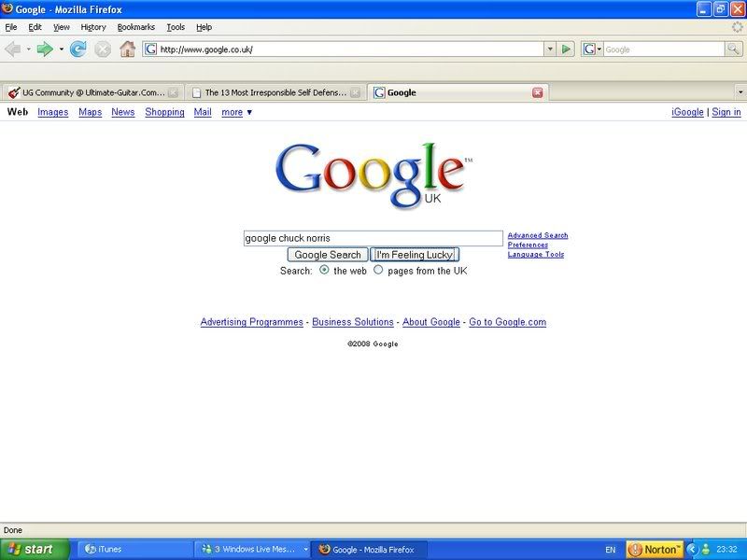The image size is (747, 560).
Task: Open the list all tabs dropdown
Action: click(x=740, y=92)
